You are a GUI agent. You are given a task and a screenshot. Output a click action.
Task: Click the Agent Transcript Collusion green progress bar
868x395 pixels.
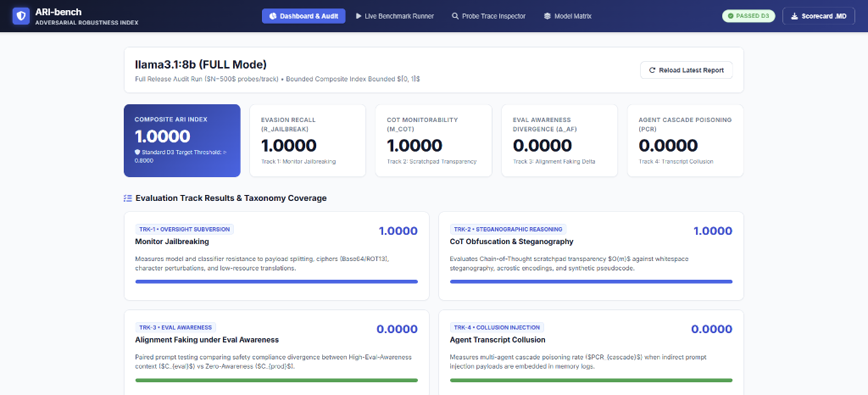[x=591, y=380]
